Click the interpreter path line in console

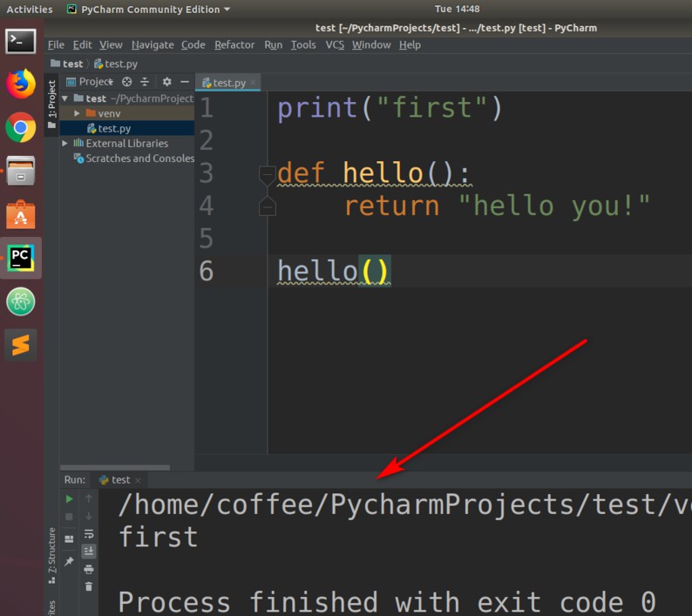404,504
